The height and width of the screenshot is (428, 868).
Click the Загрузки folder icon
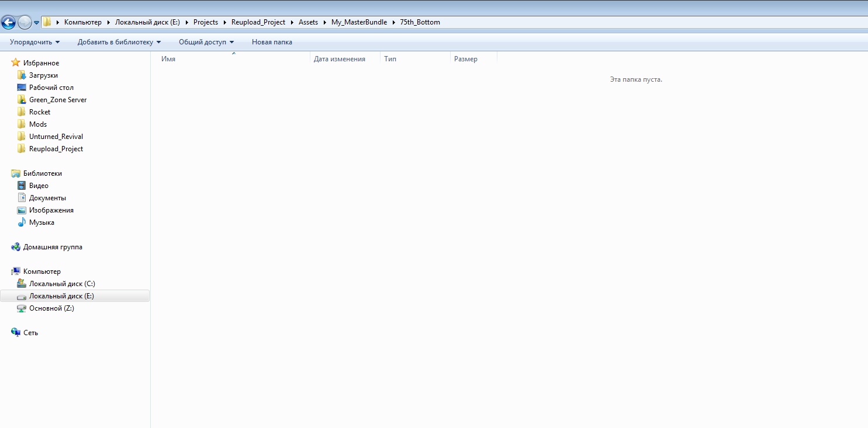[22, 75]
